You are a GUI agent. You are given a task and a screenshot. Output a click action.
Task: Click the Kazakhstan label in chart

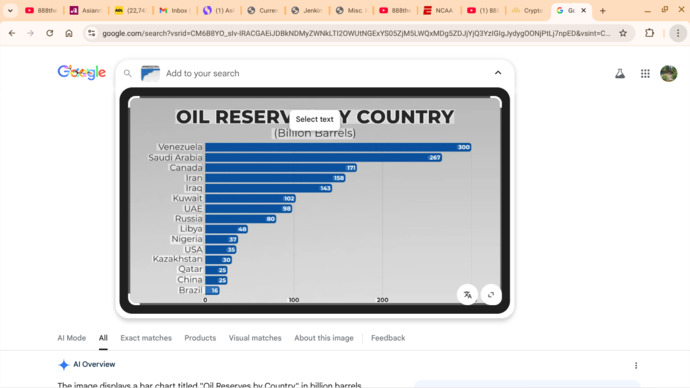pos(177,259)
